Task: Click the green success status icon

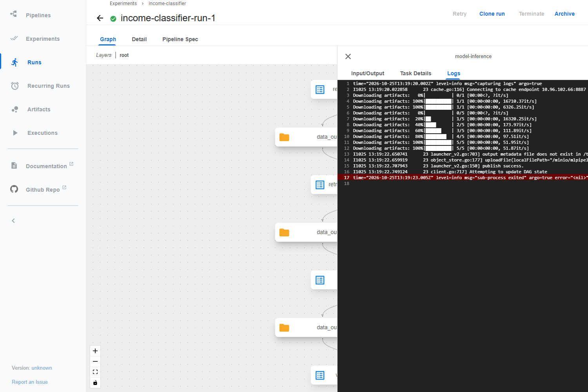Action: tap(113, 18)
